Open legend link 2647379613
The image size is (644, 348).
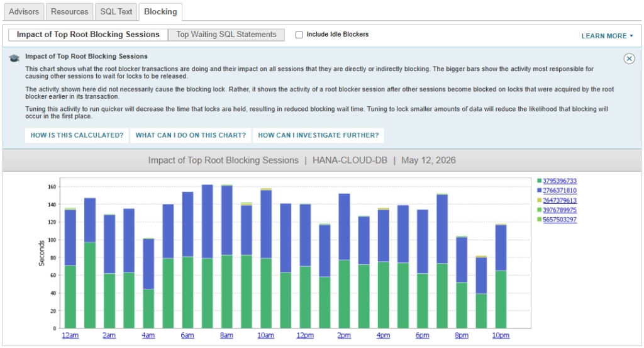click(x=559, y=201)
